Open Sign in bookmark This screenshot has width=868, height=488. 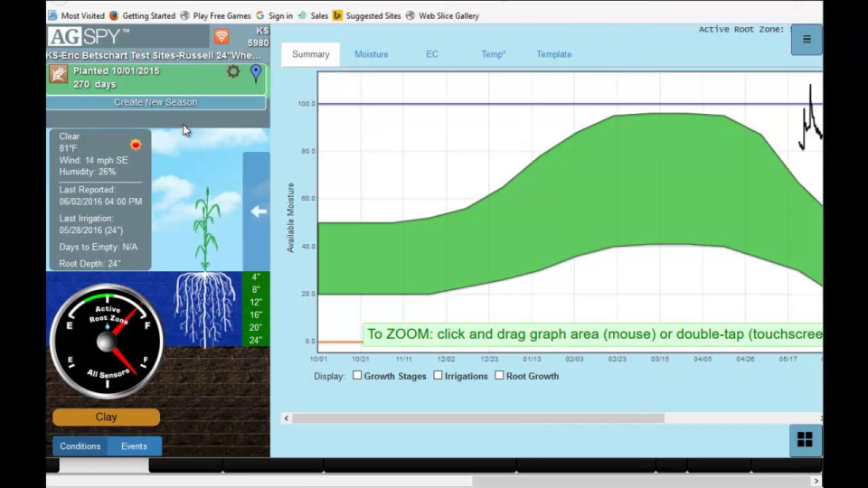coord(275,15)
